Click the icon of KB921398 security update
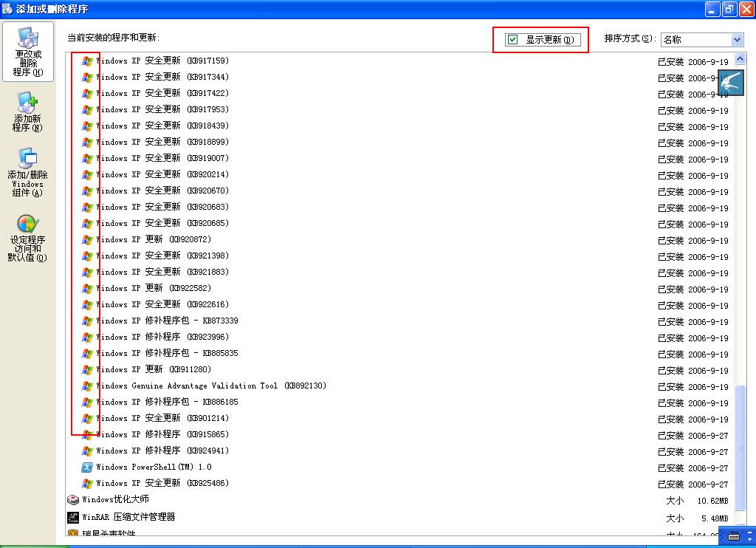Screen dimensions: 756x548 click(87, 256)
